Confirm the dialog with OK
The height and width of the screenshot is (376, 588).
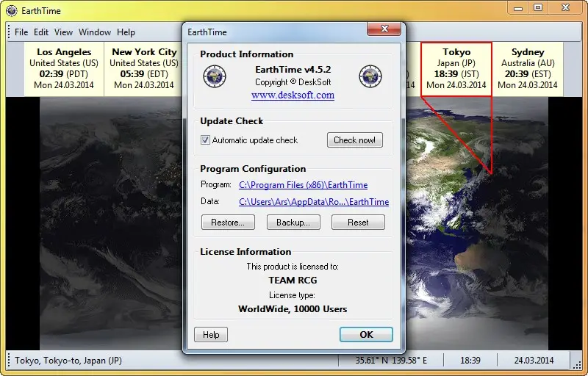366,334
